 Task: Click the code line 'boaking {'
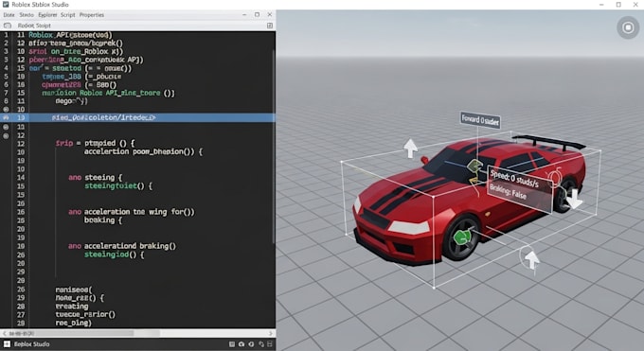click(103, 220)
